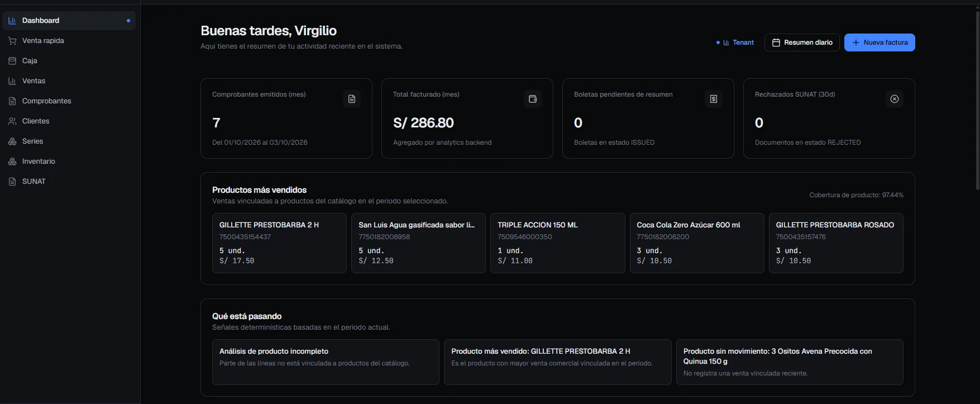The image size is (980, 404).
Task: Click the Dashboard chart icon in sidebar
Action: (12, 21)
